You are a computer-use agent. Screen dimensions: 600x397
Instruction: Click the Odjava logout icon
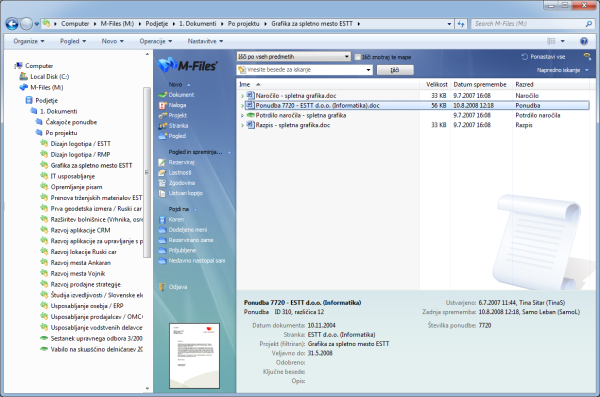[x=162, y=287]
